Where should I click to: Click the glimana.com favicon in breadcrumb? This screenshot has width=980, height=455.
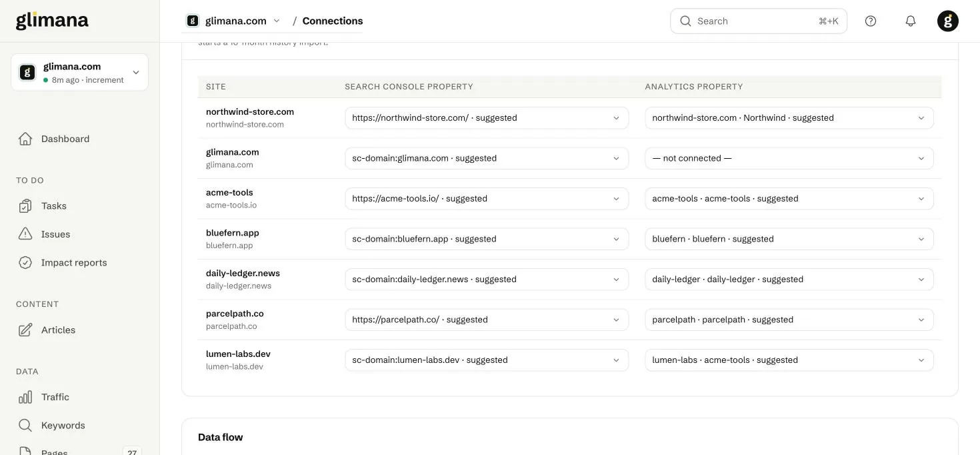(193, 21)
